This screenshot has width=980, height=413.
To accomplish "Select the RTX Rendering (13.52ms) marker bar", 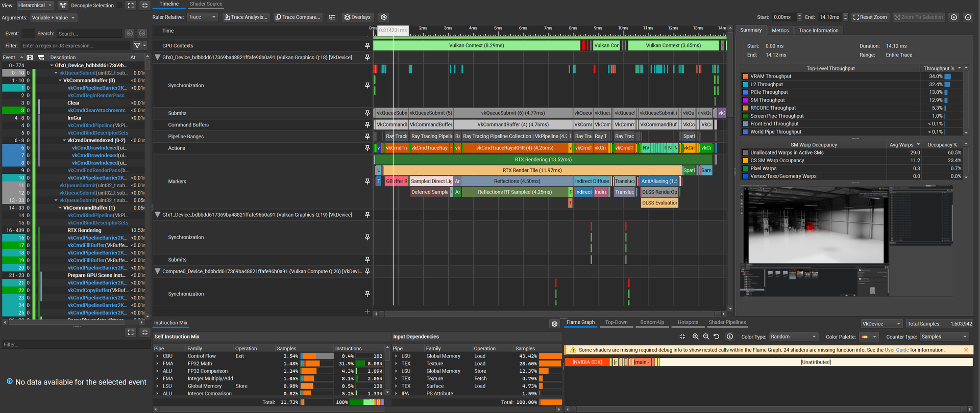I will point(543,160).
